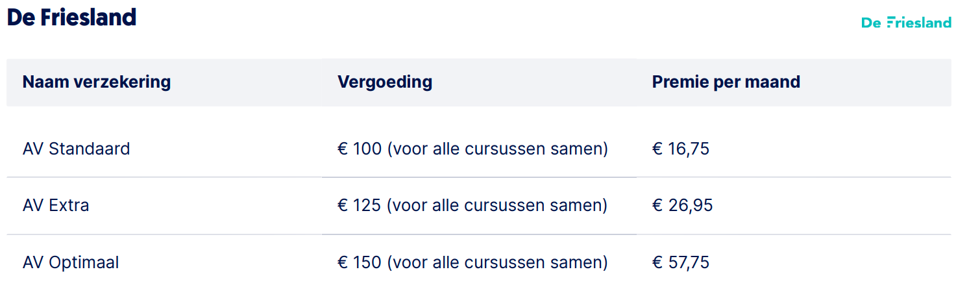This screenshot has width=980, height=300.
Task: Click the AV Extra insurance name
Action: pyautogui.click(x=56, y=206)
